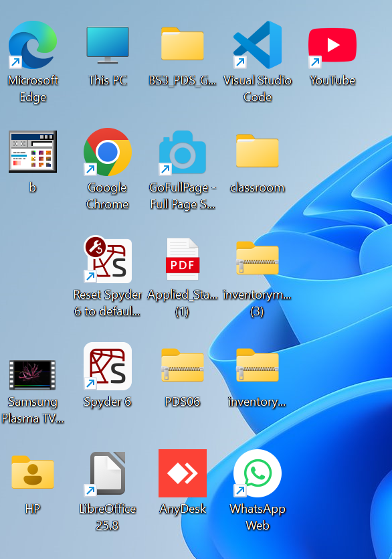This screenshot has width=392, height=559.
Task: Click the file named b
Action: click(x=32, y=151)
